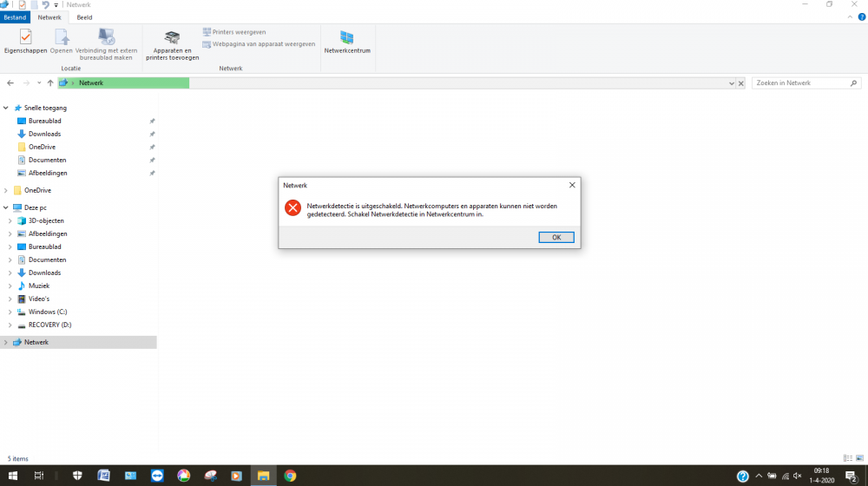Show hidden system tray icons

click(759, 476)
